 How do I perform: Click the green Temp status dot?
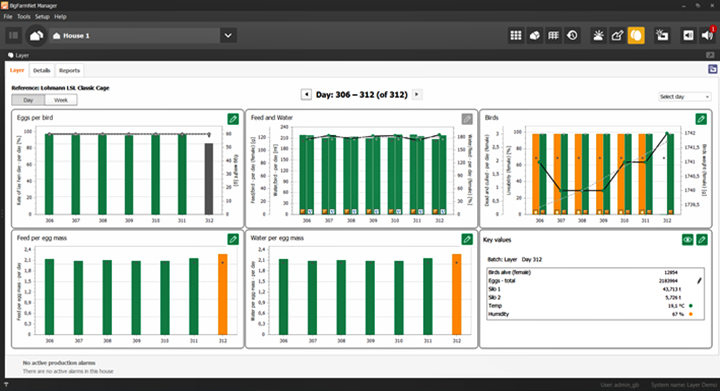click(691, 306)
